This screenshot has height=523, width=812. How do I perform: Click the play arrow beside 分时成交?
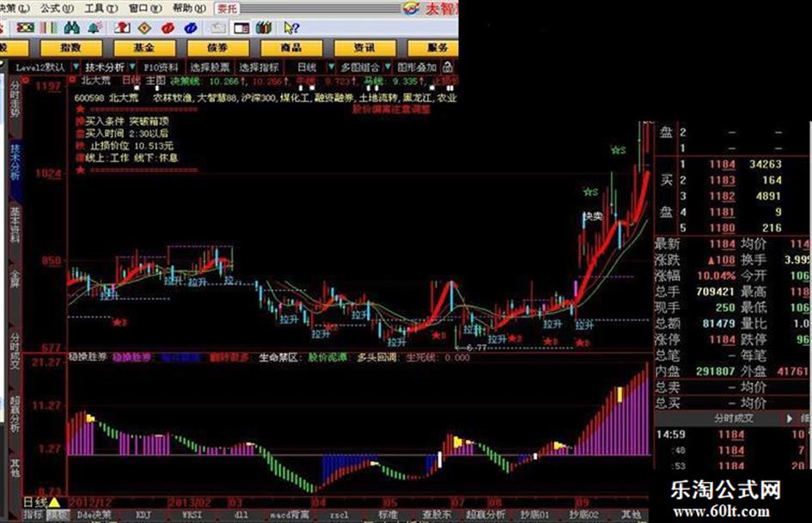pyautogui.click(x=790, y=418)
